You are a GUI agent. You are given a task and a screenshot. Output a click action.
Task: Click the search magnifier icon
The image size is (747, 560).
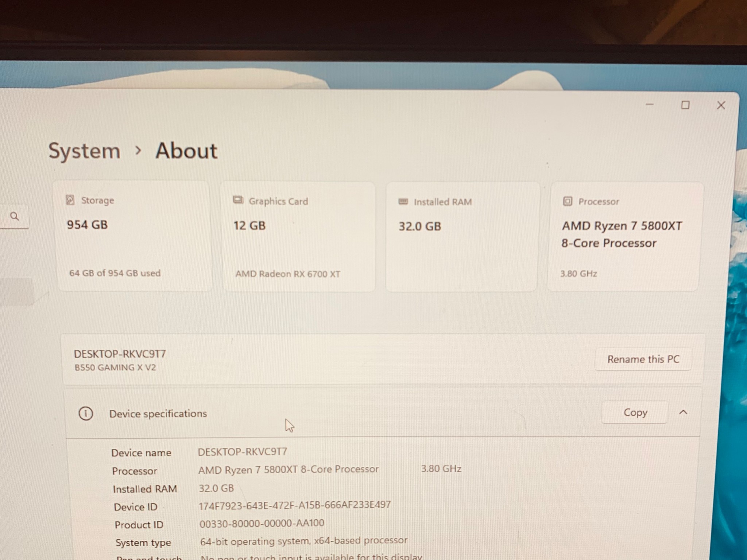[x=15, y=217]
